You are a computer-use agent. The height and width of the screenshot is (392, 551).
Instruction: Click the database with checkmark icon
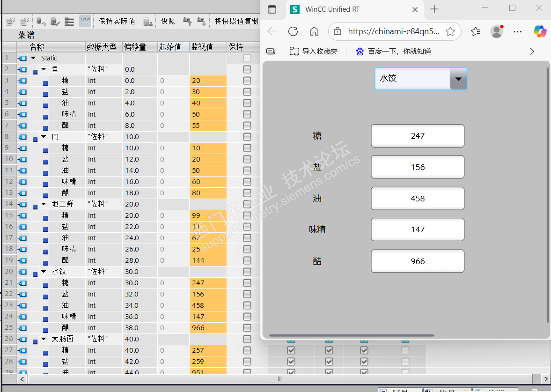click(55, 22)
